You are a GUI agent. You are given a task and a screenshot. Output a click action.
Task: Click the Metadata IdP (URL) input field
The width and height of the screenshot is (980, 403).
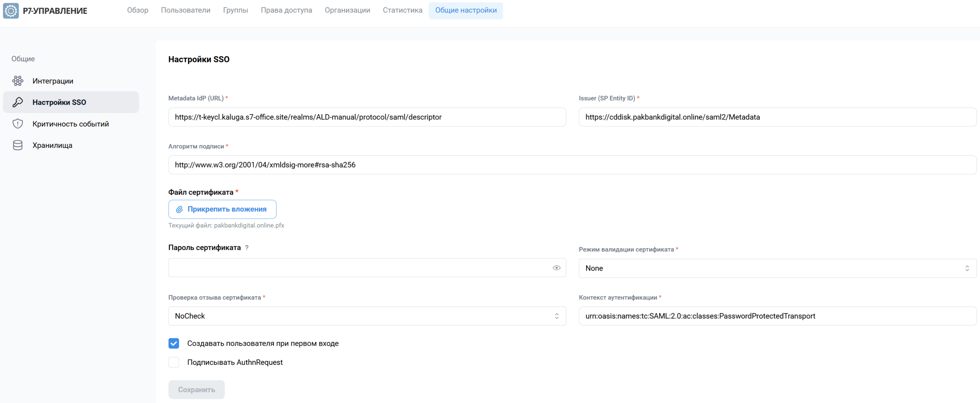[367, 117]
